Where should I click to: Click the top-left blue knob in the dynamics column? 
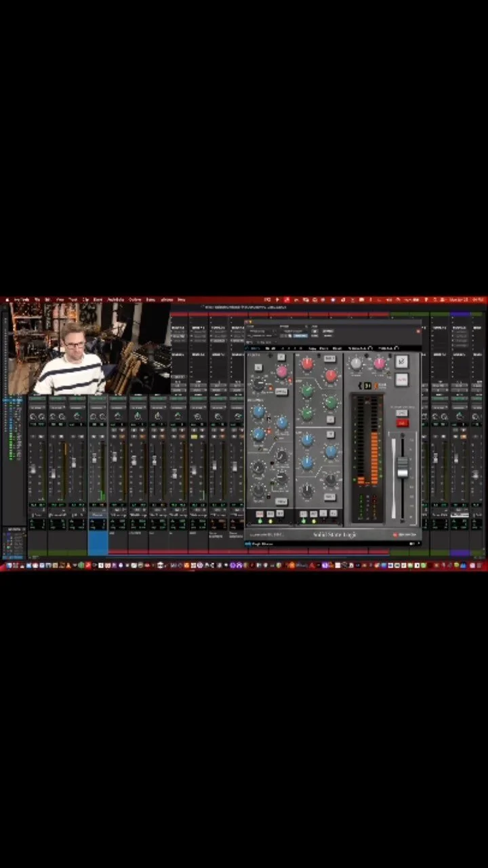(259, 412)
